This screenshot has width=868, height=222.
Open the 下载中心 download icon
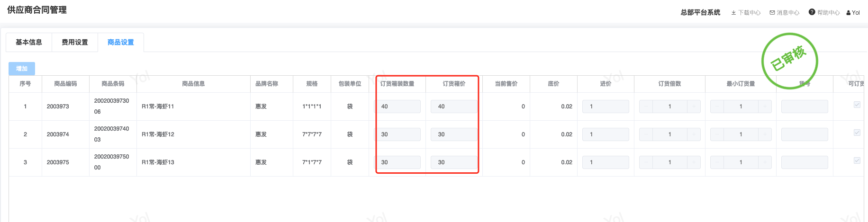pos(733,13)
